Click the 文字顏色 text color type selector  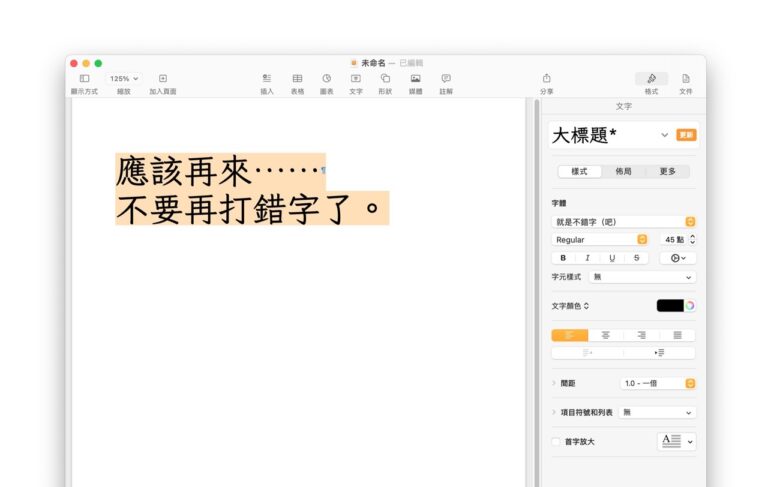(571, 306)
